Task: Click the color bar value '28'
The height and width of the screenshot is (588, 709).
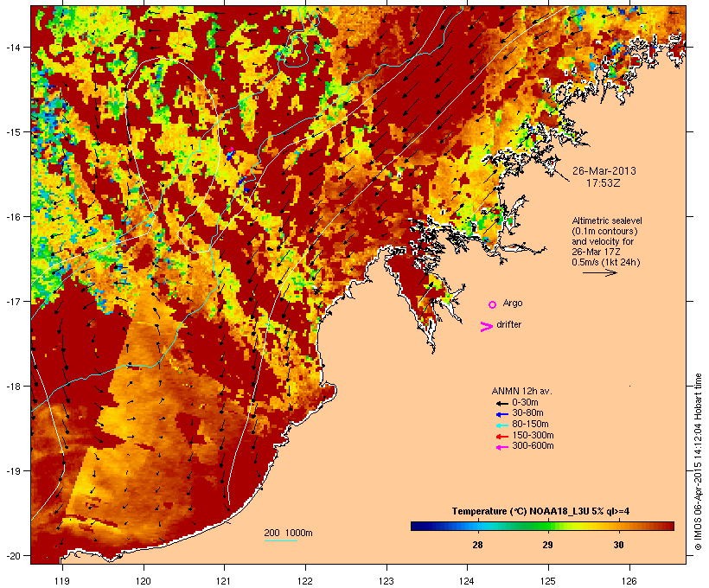Action: tap(477, 545)
